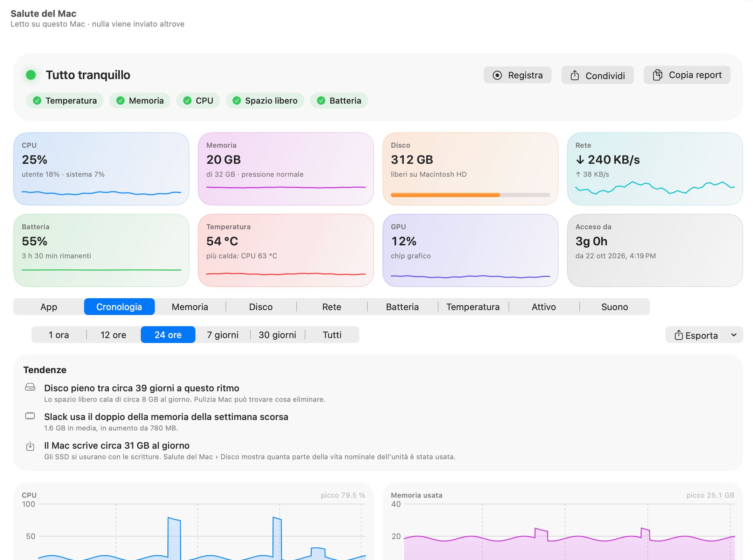753x560 pixels.
Task: Expand the Esporta dropdown chevron
Action: click(734, 335)
